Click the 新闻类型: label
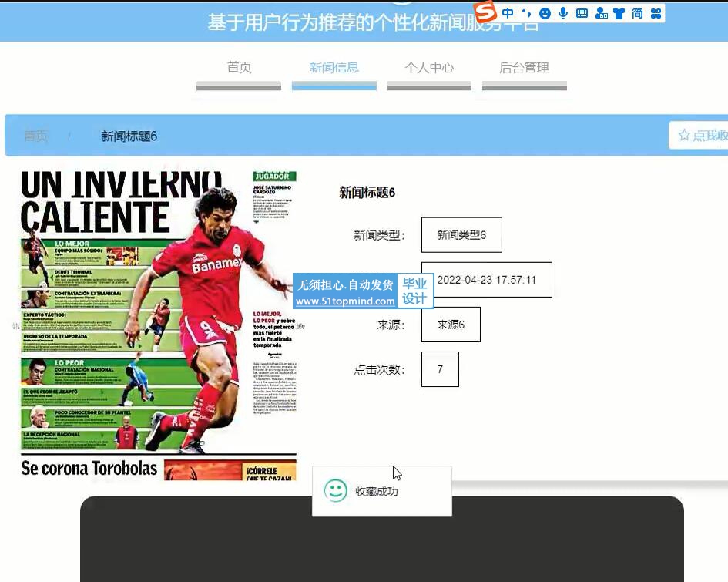The height and width of the screenshot is (582, 728). pyautogui.click(x=379, y=235)
